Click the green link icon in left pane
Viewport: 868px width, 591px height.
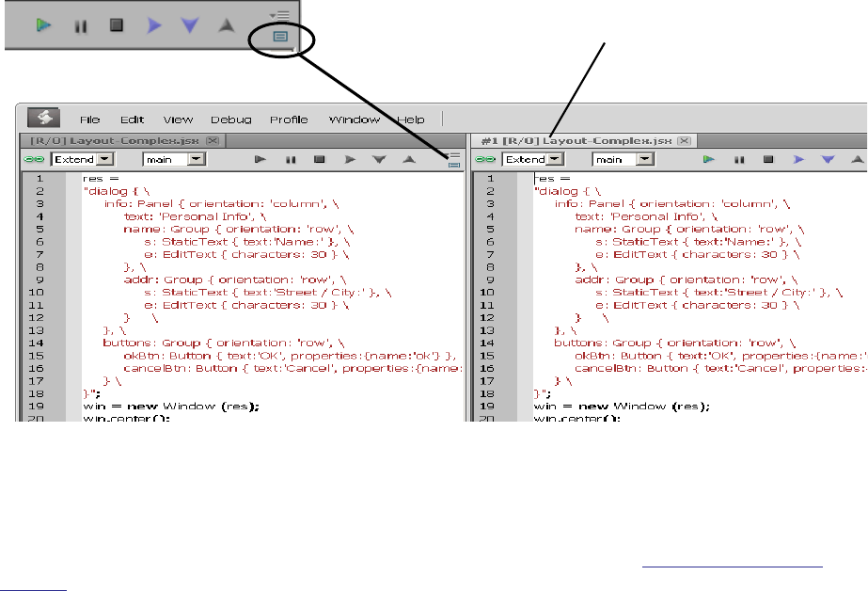pos(34,160)
